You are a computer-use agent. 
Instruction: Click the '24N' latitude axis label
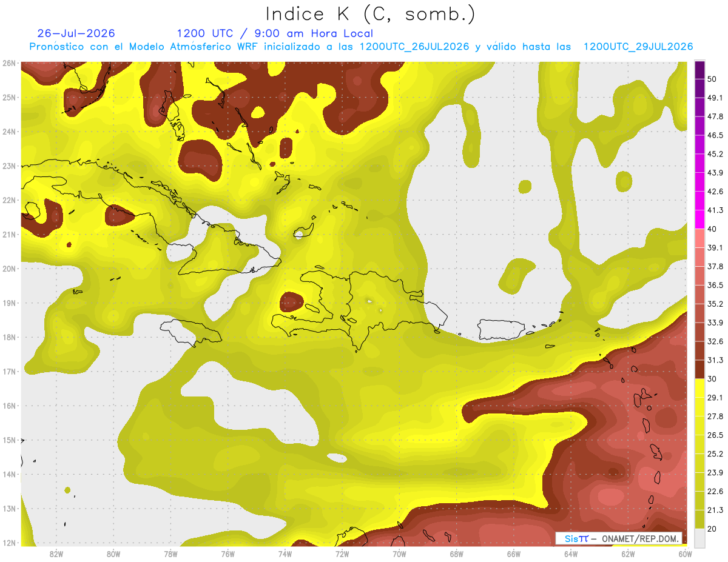click(9, 132)
